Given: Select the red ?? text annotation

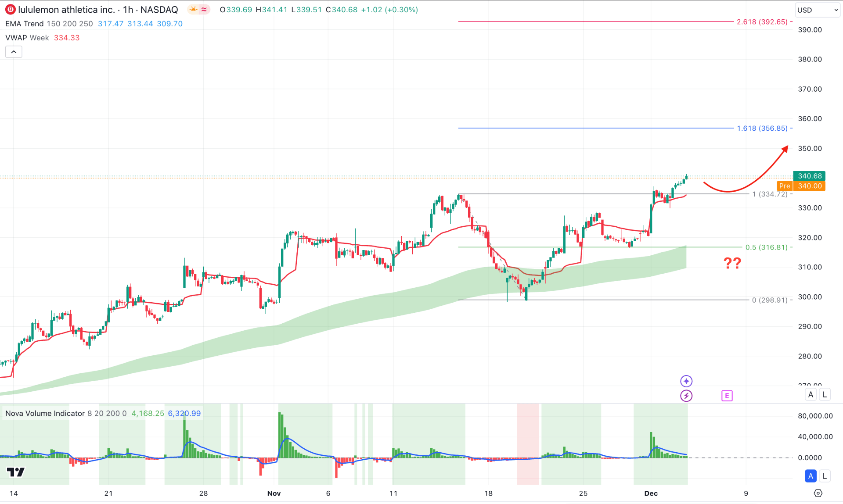Looking at the screenshot, I should [732, 263].
